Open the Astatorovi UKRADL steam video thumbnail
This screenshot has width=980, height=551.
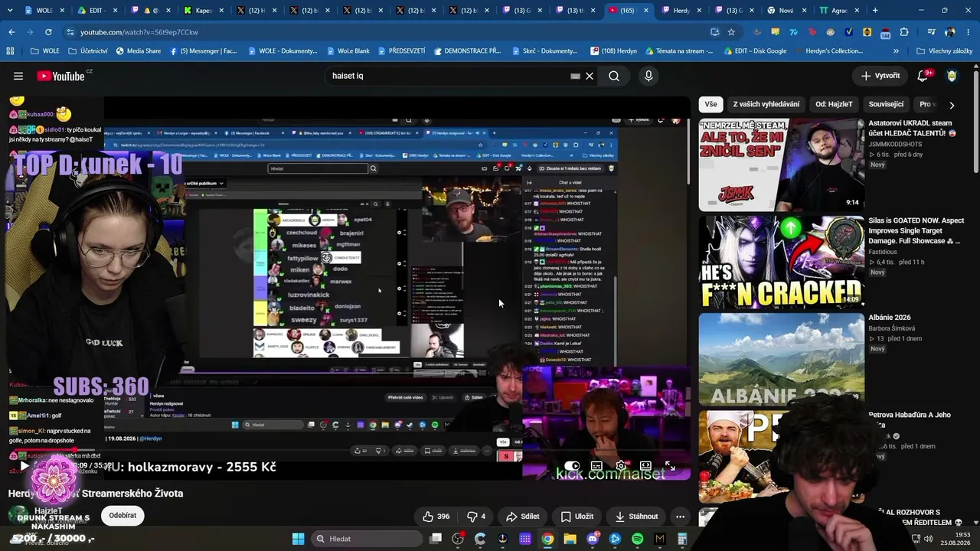[781, 165]
